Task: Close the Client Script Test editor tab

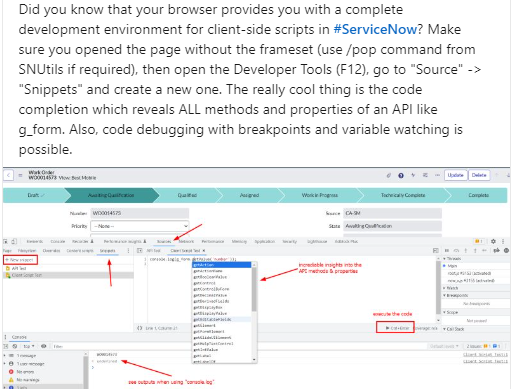Action: pos(204,251)
